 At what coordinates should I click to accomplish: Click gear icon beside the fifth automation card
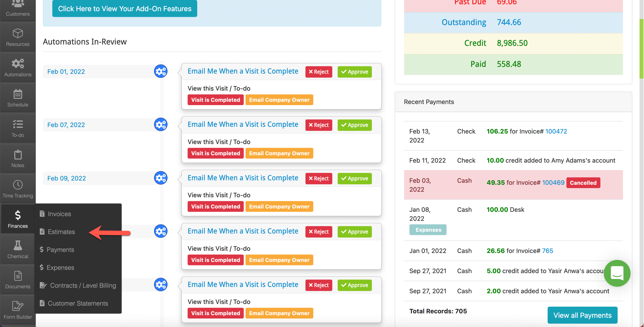161,285
